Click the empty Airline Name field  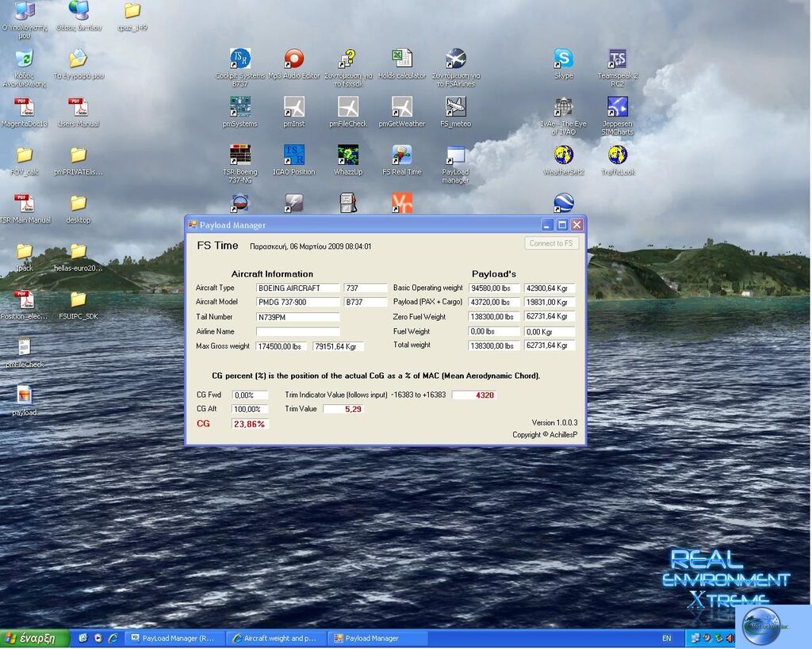(298, 331)
